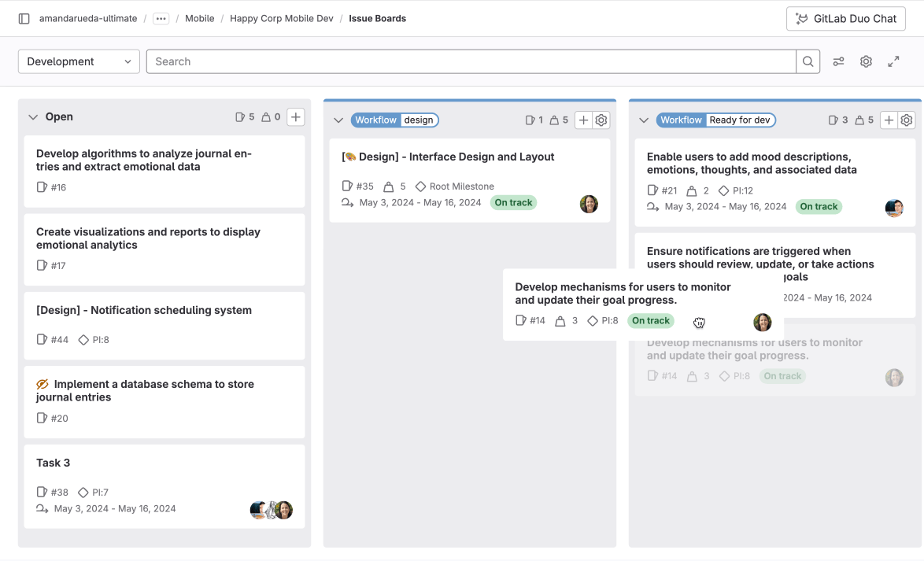Open Ready for dev list settings

tap(907, 120)
